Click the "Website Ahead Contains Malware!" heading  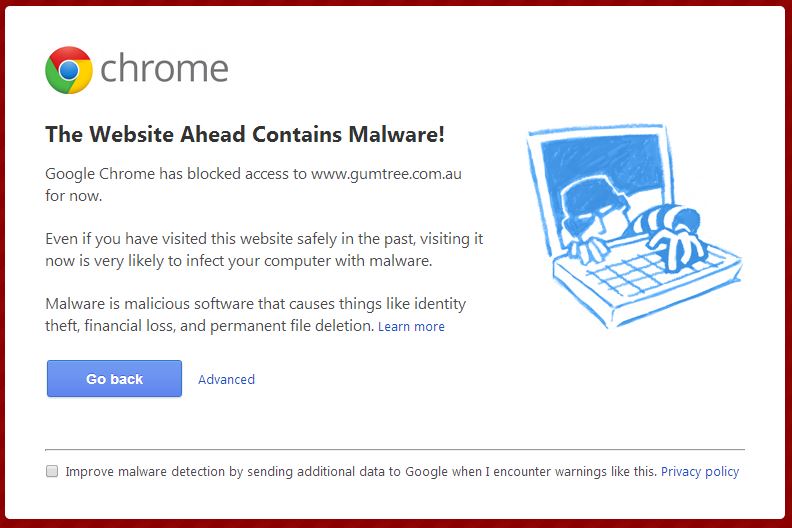[x=245, y=135]
